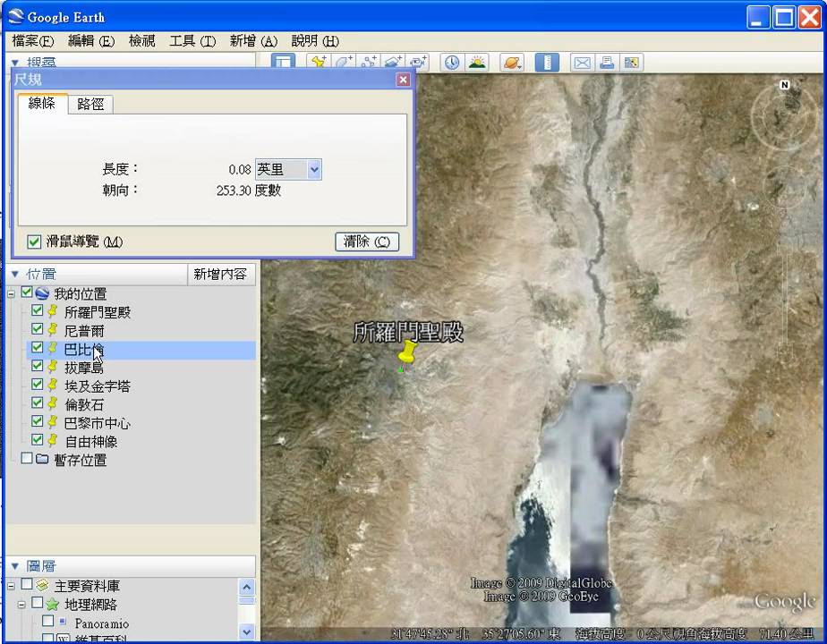Click the green star icon beside 地理網路
Image resolution: width=827 pixels, height=644 pixels.
coord(52,604)
